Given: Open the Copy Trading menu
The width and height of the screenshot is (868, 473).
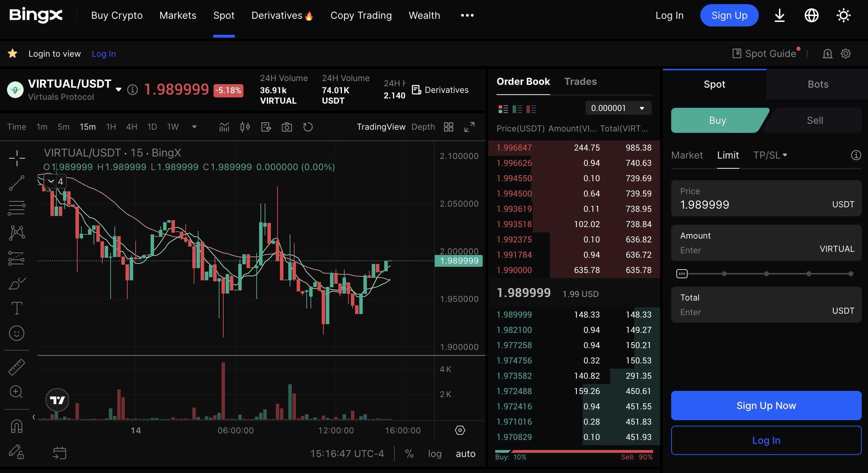Looking at the screenshot, I should (361, 15).
